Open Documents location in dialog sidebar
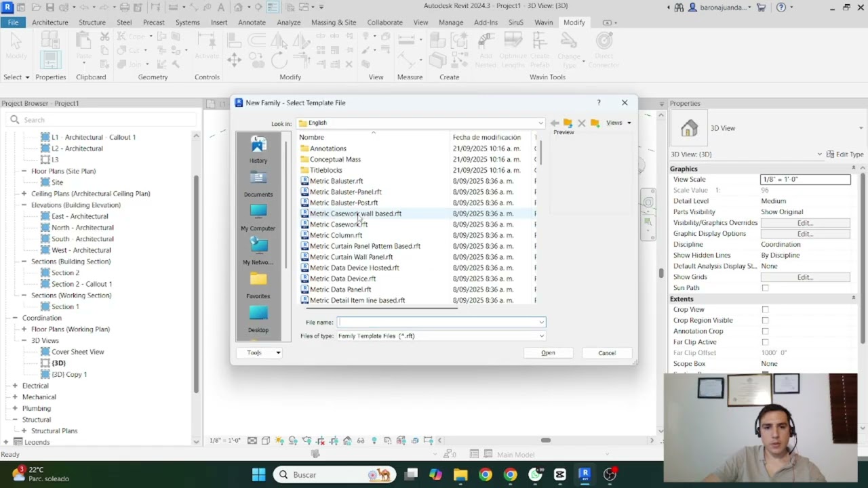Screen dimensions: 868x488 (x=258, y=184)
